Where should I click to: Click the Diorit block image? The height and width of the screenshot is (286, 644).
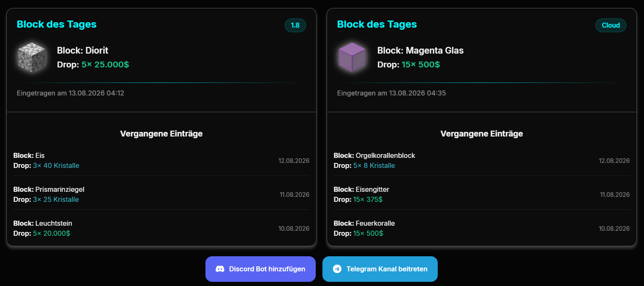point(32,57)
